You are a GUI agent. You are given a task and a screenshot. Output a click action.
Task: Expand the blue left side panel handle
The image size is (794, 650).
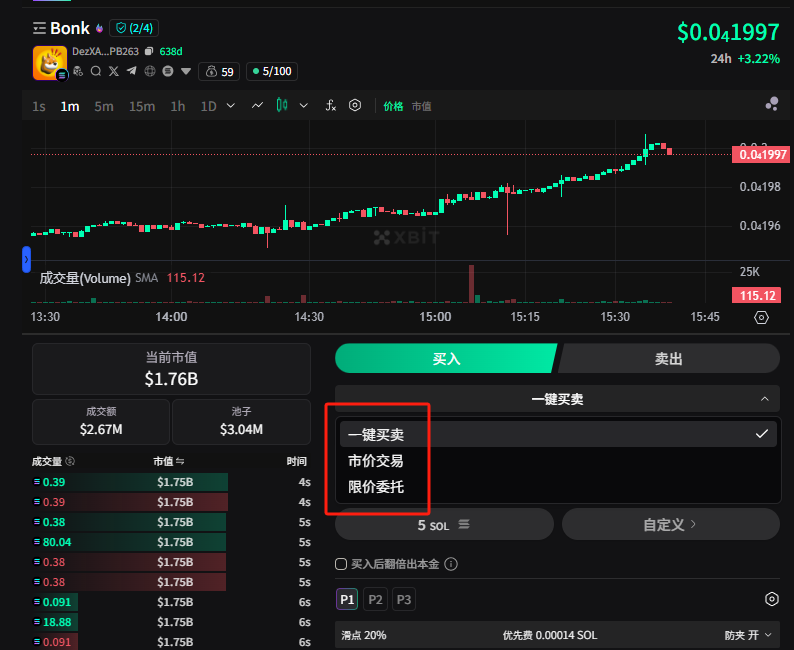[26, 259]
